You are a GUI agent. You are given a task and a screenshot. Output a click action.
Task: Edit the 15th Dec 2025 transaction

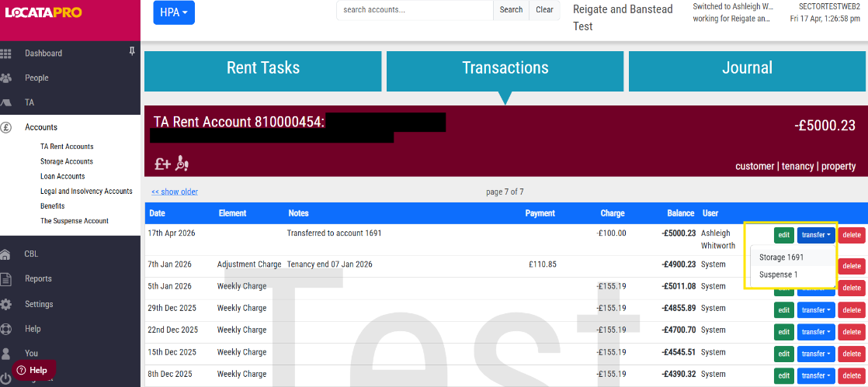pos(784,354)
